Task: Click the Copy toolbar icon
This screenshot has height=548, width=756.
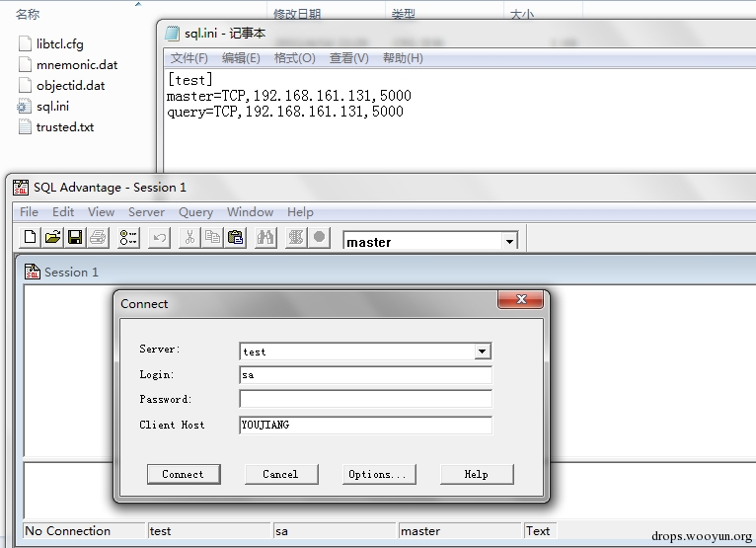Action: [x=212, y=237]
